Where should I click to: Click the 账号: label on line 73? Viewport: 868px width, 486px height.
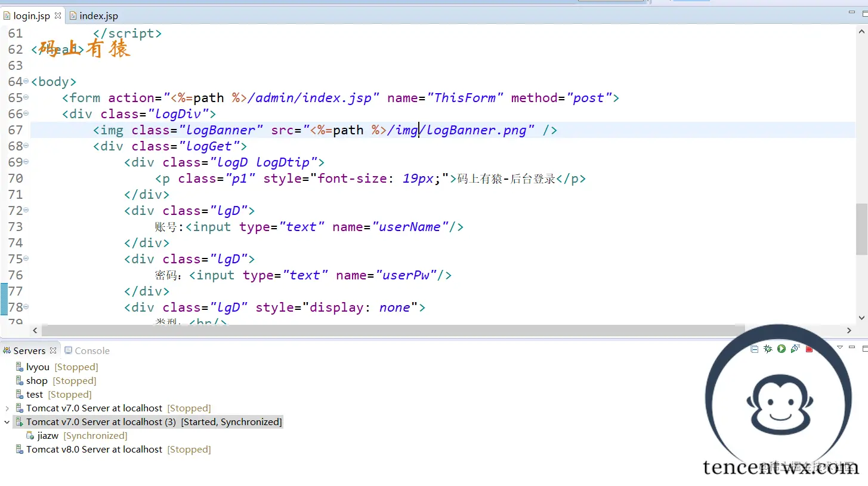point(169,226)
